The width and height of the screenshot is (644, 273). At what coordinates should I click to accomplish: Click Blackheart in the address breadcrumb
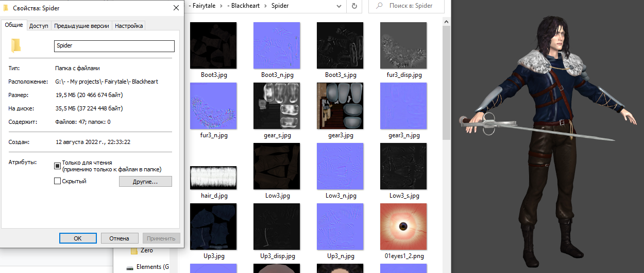pyautogui.click(x=244, y=6)
